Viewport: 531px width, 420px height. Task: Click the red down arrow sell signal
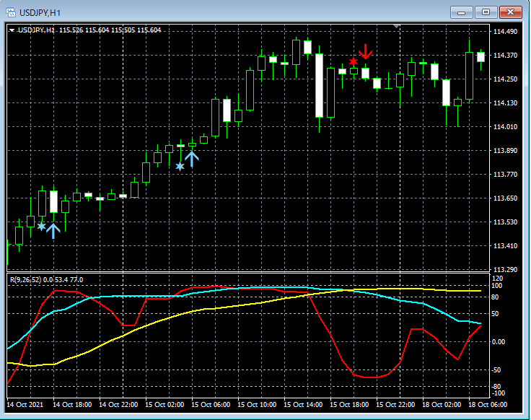[x=366, y=51]
